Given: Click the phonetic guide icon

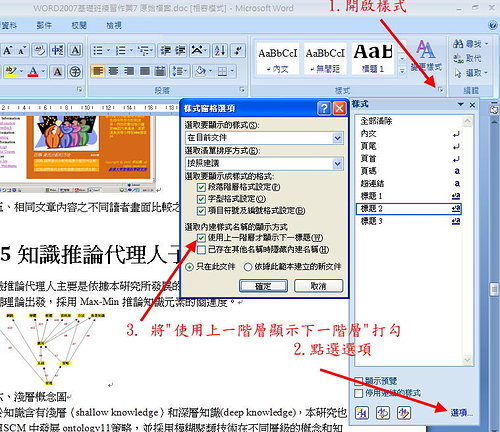Looking at the screenshot, I should 57,51.
